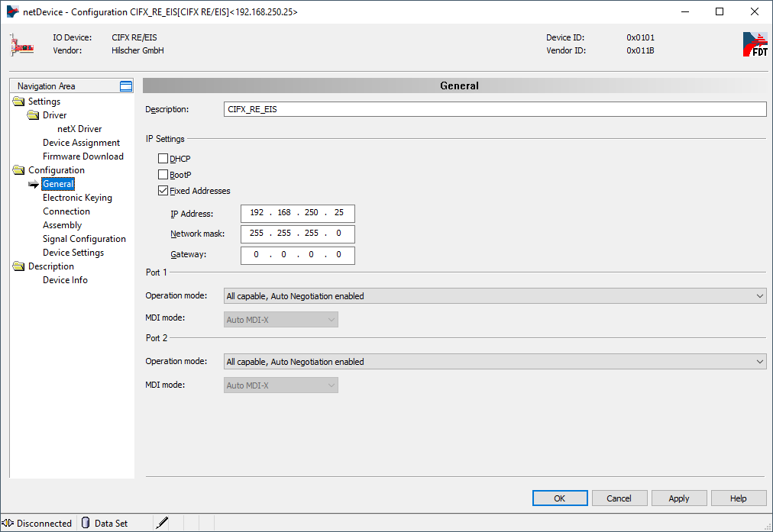773x532 pixels.
Task: Click the pencil edit icon in status bar
Action: pos(162,523)
